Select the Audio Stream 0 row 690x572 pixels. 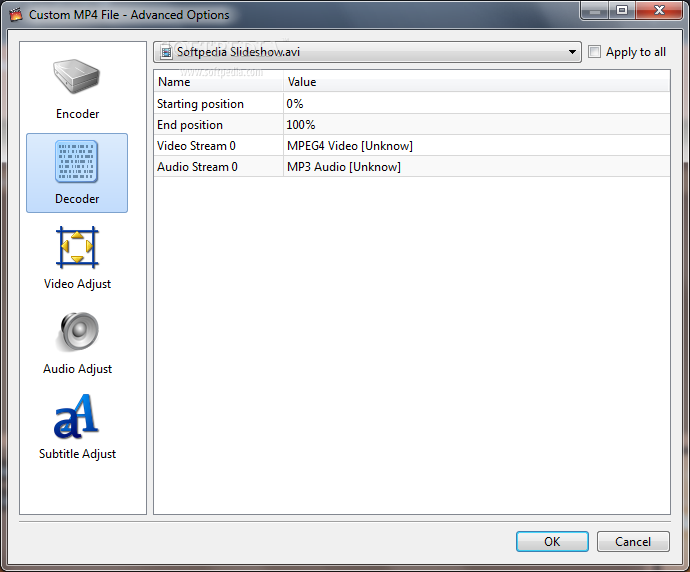(x=412, y=167)
